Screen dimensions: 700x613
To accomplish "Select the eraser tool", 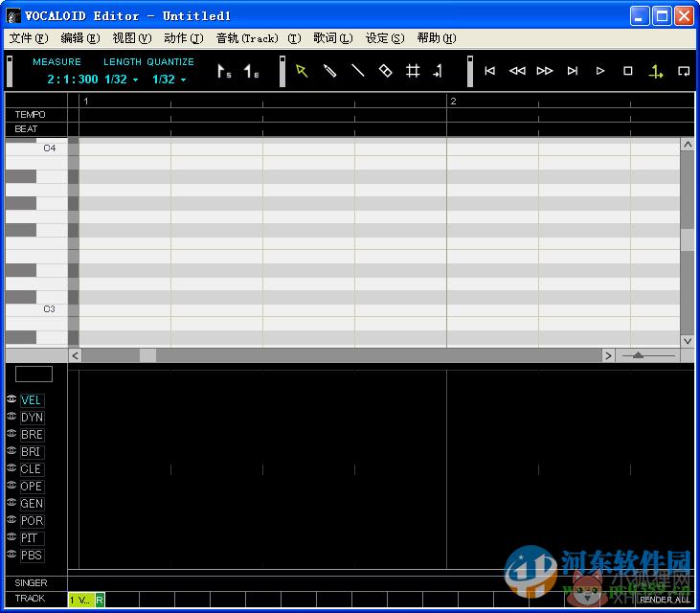I will point(385,71).
